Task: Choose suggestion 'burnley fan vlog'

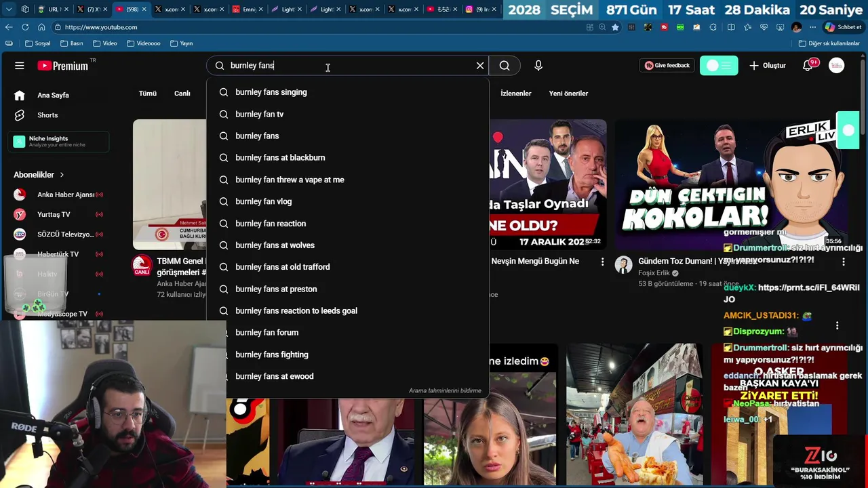Action: 348,201
